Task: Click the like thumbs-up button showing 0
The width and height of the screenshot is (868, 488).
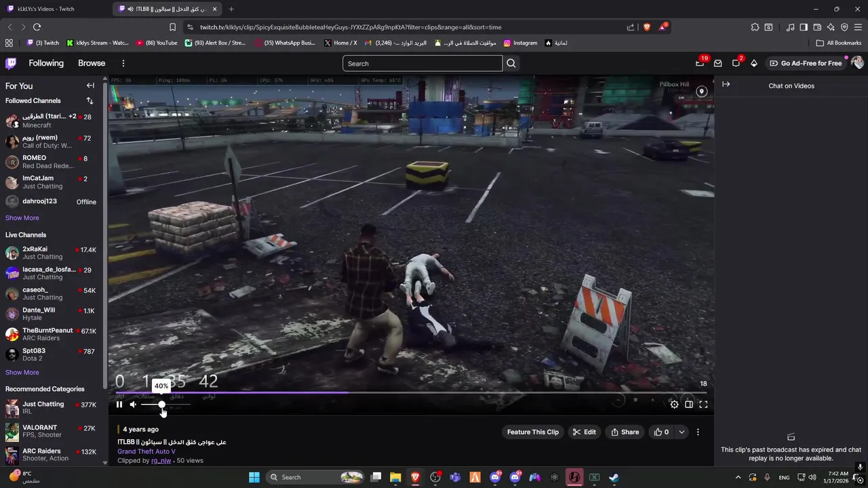Action: pos(661,432)
